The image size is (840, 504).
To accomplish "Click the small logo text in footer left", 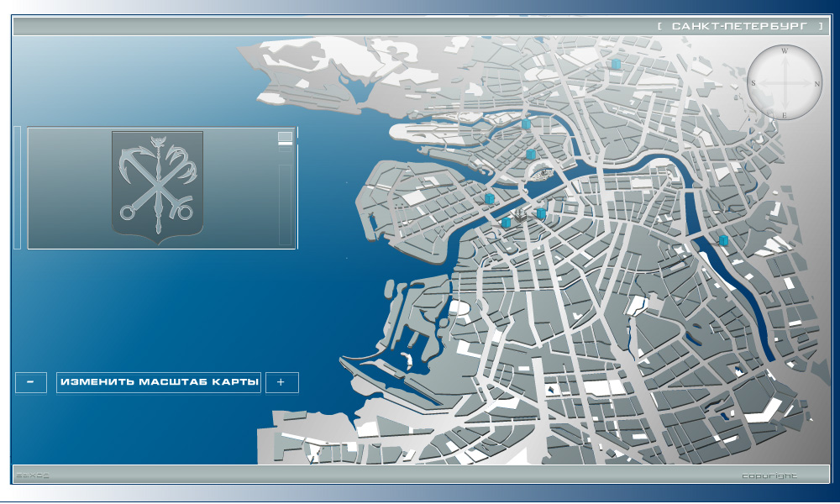I will (33, 475).
